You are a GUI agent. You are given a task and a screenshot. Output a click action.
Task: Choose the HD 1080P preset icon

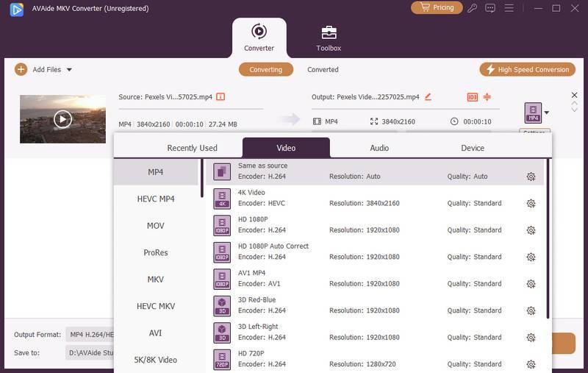tap(222, 225)
